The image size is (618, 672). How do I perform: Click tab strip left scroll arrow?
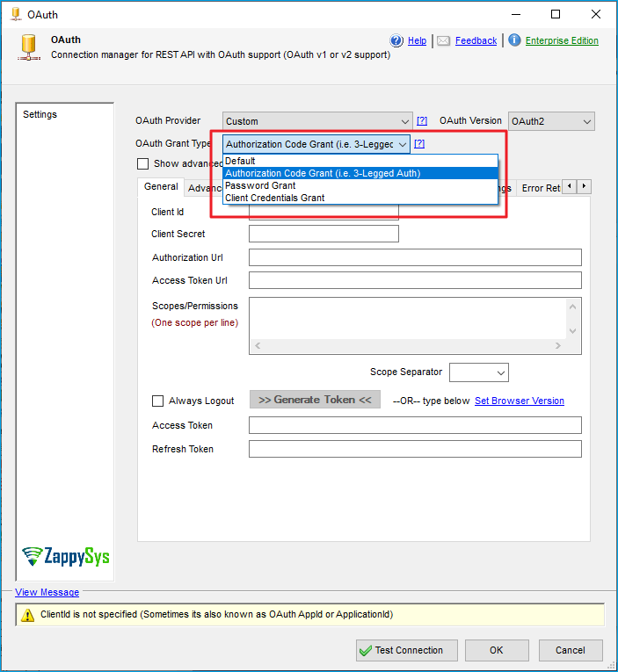coord(569,186)
